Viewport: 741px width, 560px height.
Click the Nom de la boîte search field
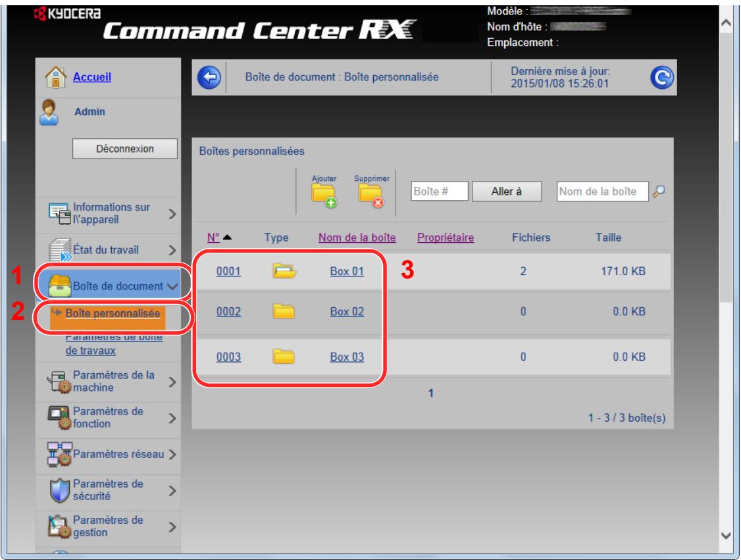(x=603, y=191)
